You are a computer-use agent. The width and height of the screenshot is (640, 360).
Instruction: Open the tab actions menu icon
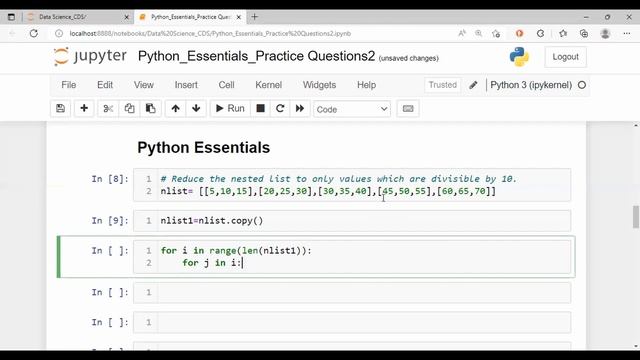pos(11,17)
